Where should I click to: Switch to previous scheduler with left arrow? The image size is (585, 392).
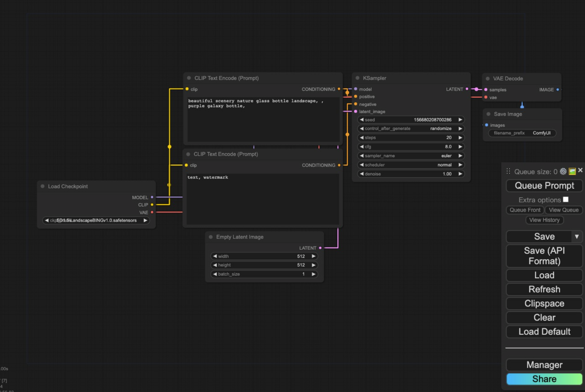click(x=362, y=165)
